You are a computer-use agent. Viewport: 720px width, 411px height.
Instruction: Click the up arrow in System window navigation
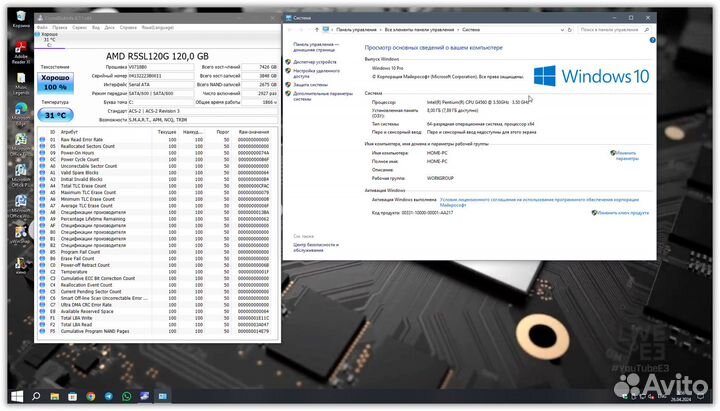pyautogui.click(x=316, y=29)
